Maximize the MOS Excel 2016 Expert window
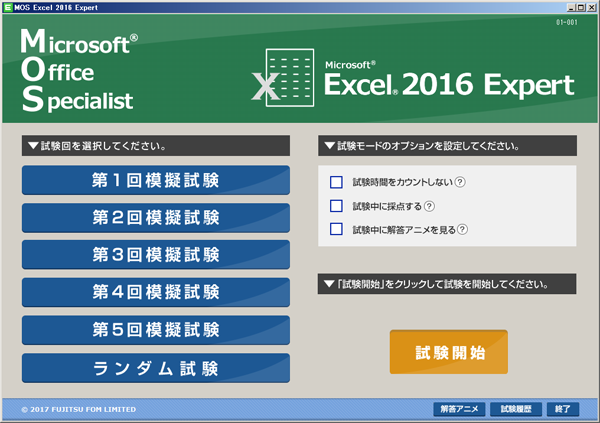This screenshot has height=423, width=600. (581, 7)
